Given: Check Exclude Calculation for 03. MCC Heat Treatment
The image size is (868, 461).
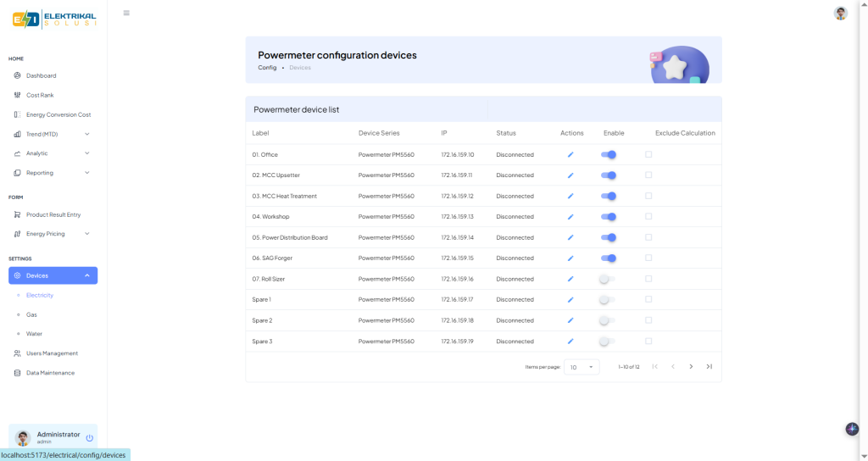Looking at the screenshot, I should (648, 196).
